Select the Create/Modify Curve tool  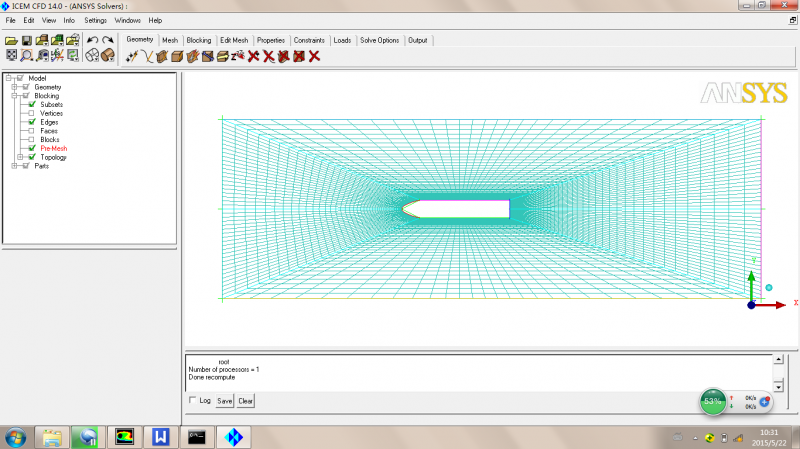point(147,56)
